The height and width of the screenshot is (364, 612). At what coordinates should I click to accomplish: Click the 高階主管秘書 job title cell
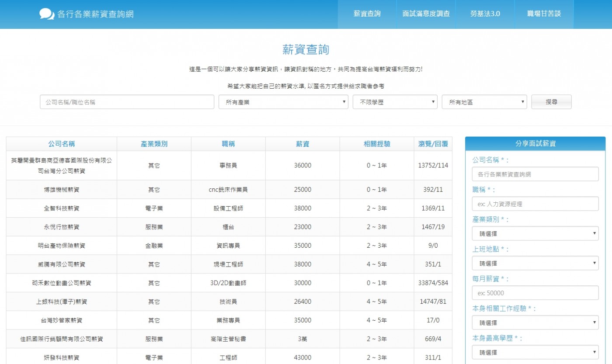[x=228, y=339]
